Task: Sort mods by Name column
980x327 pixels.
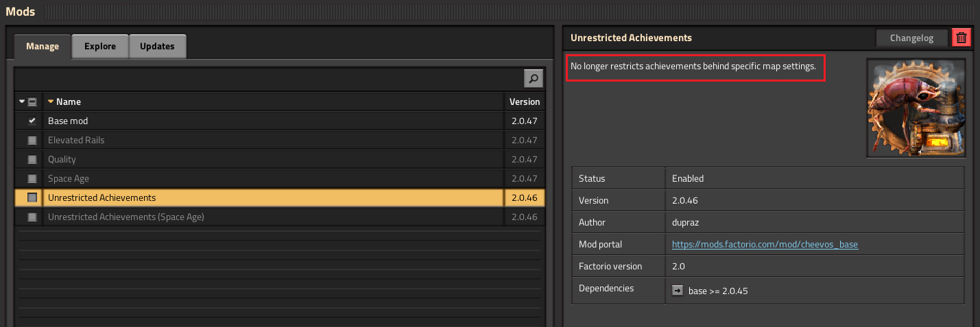Action: click(69, 101)
